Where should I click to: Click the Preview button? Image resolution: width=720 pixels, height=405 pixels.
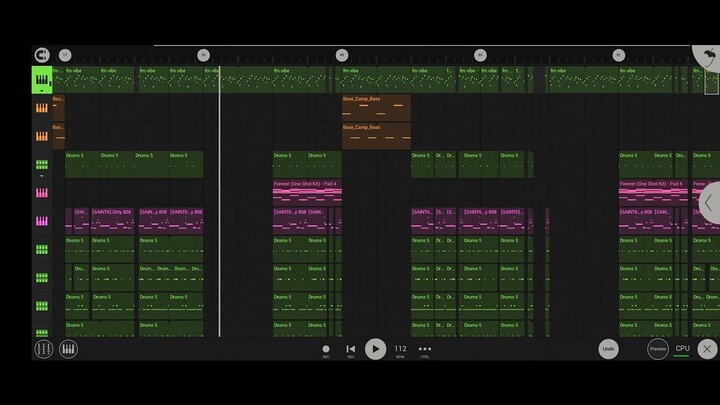(x=658, y=349)
